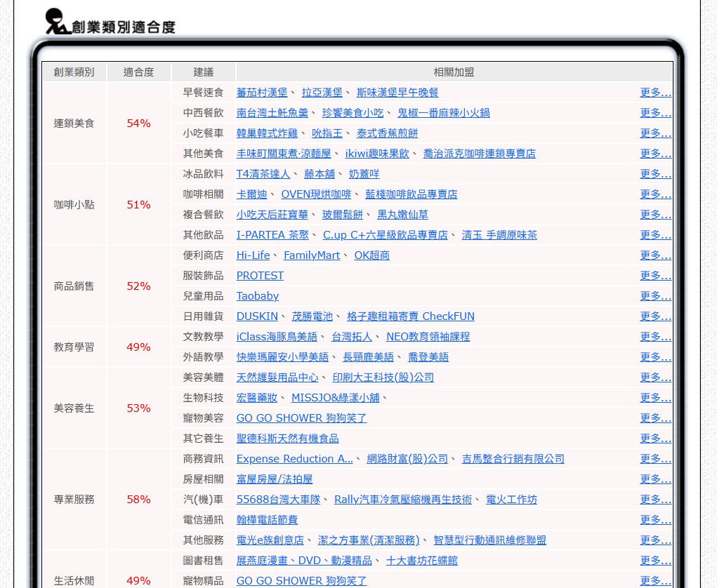717x588 pixels.
Task: Click the 相關加盟 column header
Action: pyautogui.click(x=454, y=72)
